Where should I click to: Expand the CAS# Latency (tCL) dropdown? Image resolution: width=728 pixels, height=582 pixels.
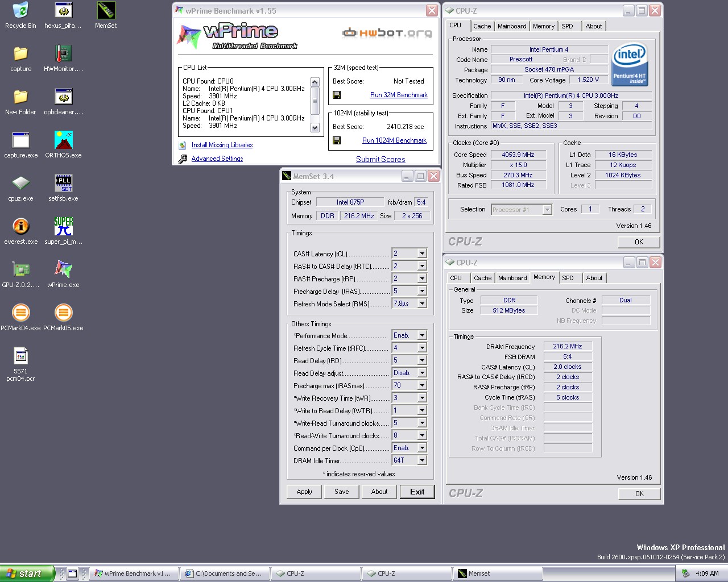coord(422,253)
